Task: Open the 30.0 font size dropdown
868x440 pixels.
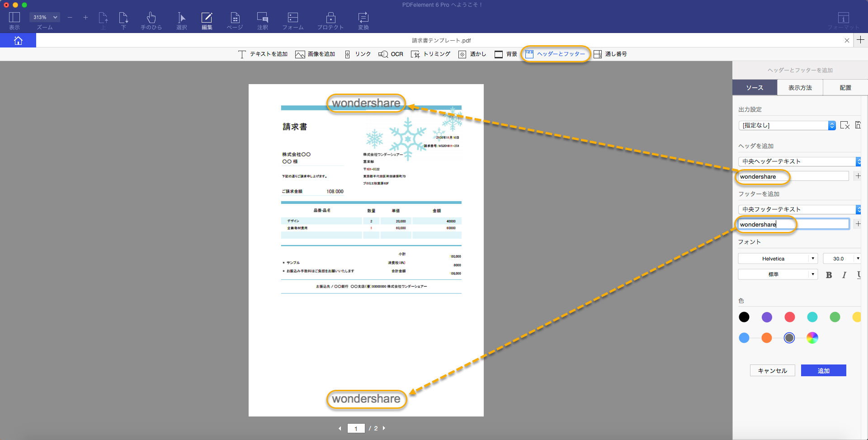Action: (842, 259)
